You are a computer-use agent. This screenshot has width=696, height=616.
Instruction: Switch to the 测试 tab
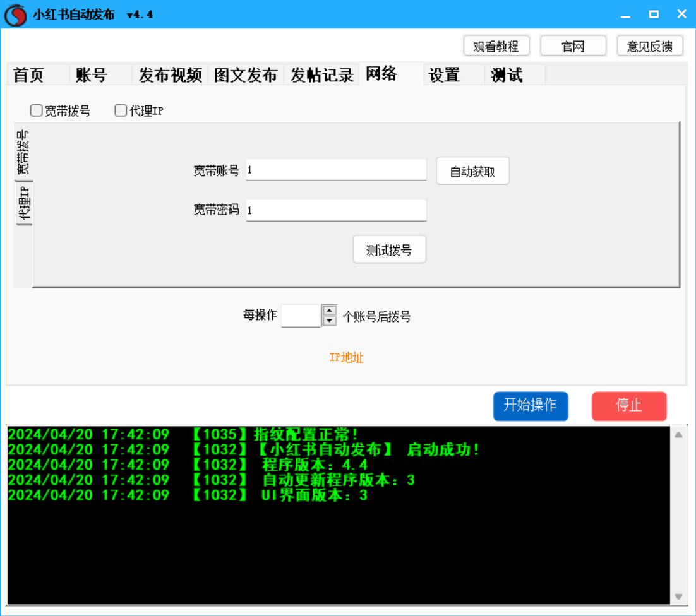[515, 74]
